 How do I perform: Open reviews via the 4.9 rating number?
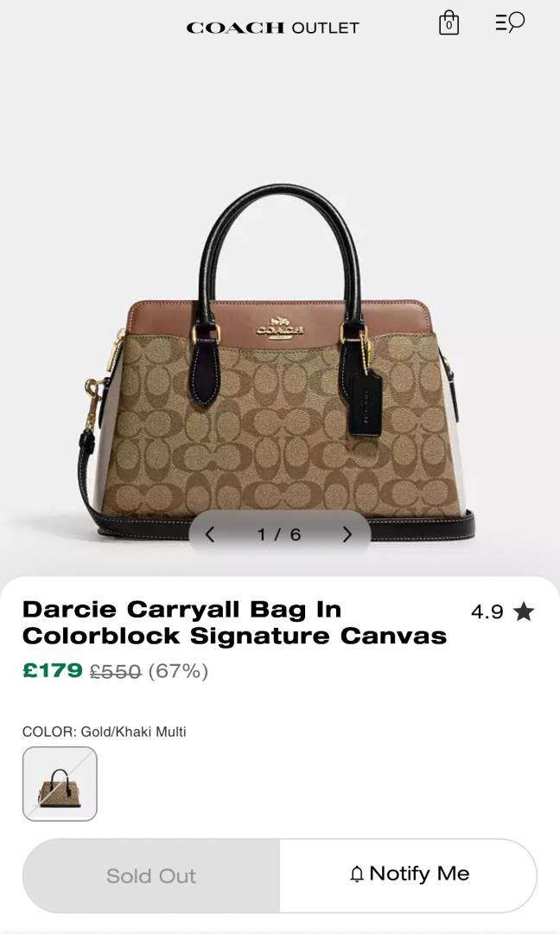[487, 611]
